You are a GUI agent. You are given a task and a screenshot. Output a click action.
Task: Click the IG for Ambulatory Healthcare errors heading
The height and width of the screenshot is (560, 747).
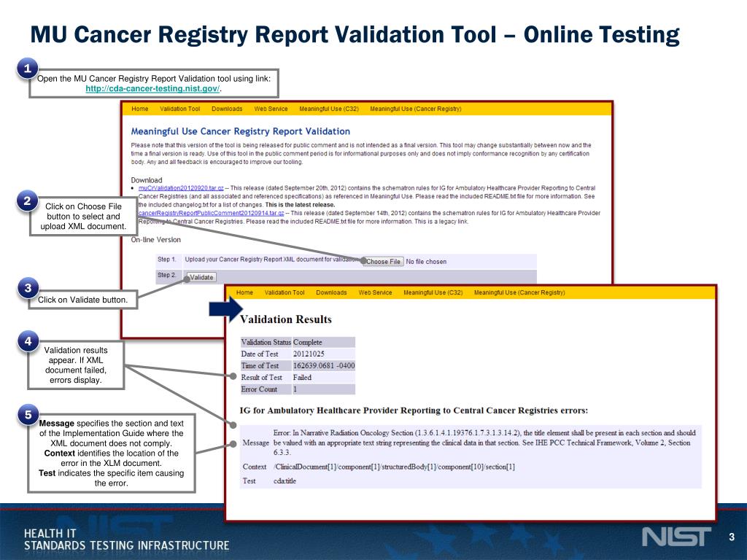[414, 411]
